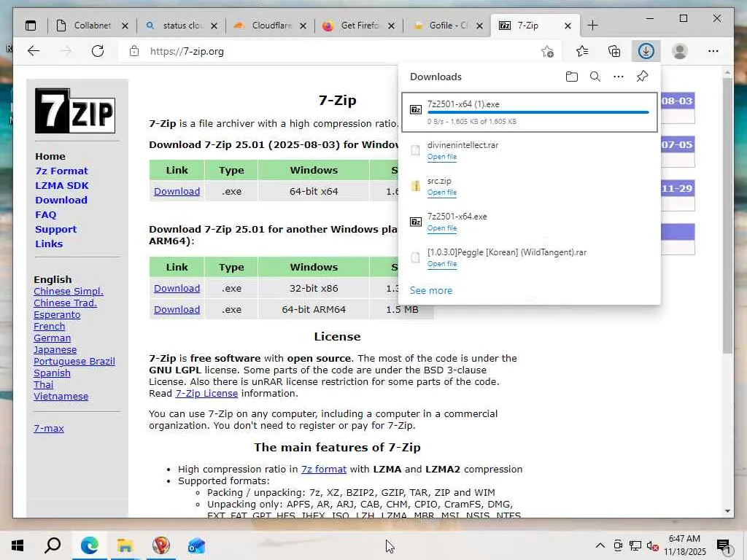Open a new tab with plus button
The image size is (747, 560).
click(592, 26)
